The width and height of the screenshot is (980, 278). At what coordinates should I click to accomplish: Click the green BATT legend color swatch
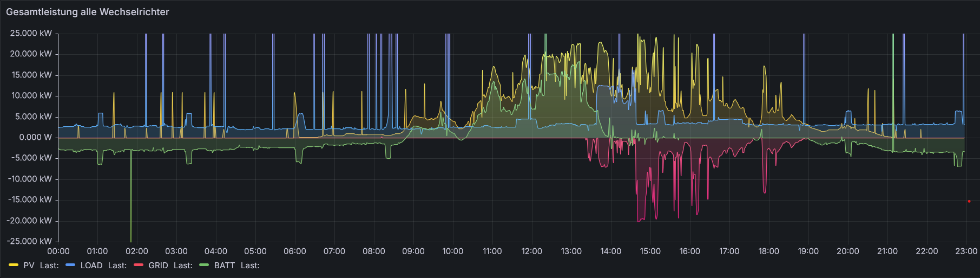(204, 266)
